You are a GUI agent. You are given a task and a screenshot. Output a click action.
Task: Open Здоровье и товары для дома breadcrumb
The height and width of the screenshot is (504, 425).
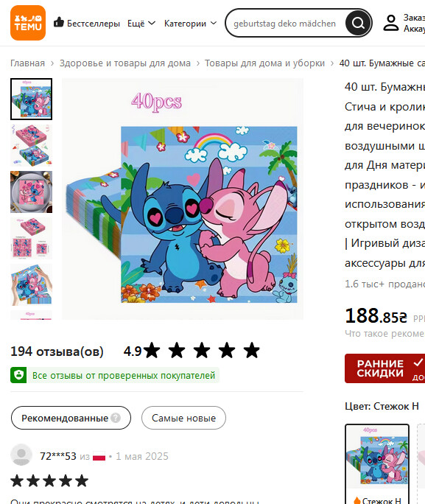(x=125, y=63)
